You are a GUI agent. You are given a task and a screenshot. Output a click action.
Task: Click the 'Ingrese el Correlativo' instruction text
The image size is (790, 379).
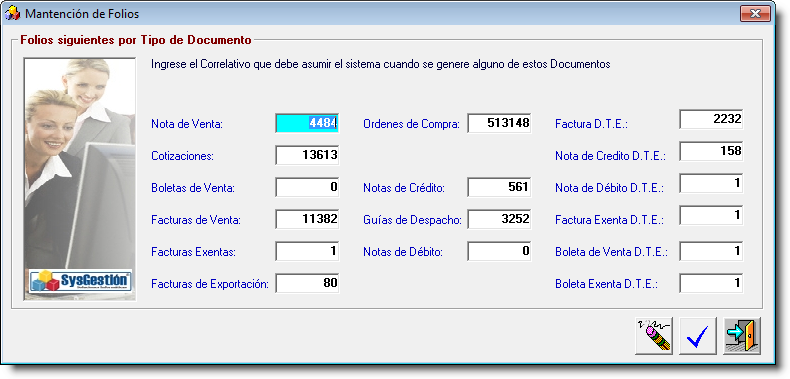tap(381, 65)
